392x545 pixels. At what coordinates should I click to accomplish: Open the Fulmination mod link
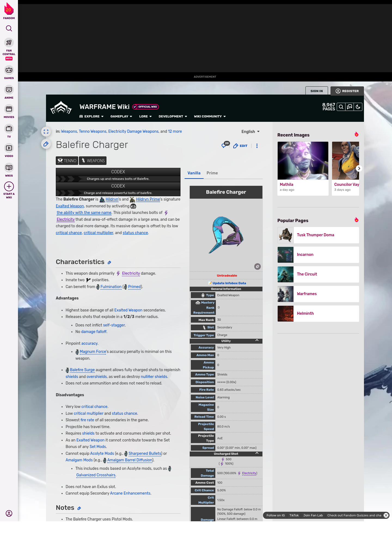click(x=111, y=287)
